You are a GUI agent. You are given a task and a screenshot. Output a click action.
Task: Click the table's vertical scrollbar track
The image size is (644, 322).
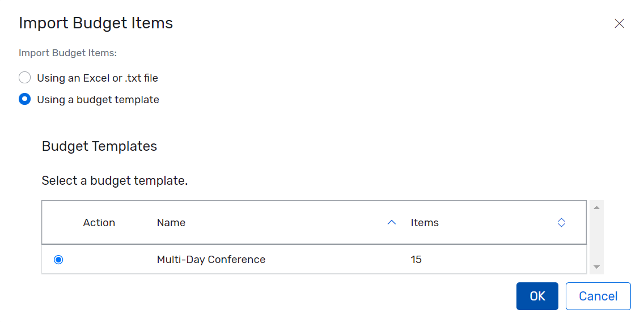[x=596, y=237]
